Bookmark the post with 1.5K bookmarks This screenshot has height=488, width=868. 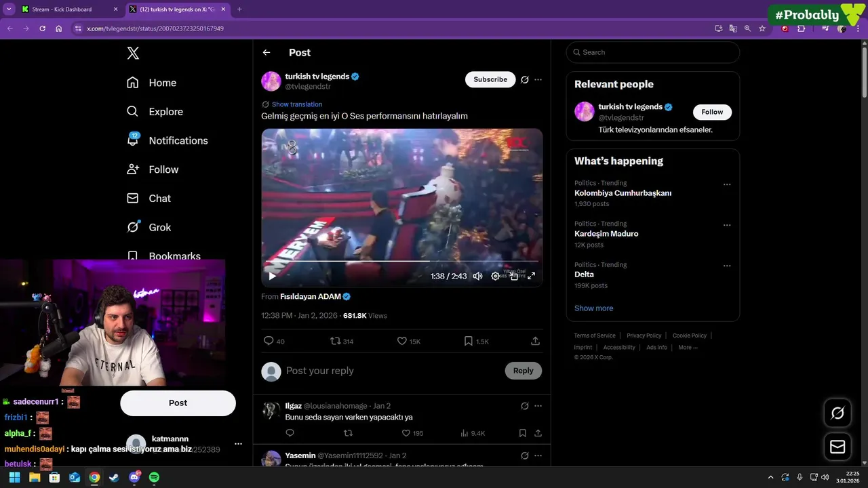(468, 341)
